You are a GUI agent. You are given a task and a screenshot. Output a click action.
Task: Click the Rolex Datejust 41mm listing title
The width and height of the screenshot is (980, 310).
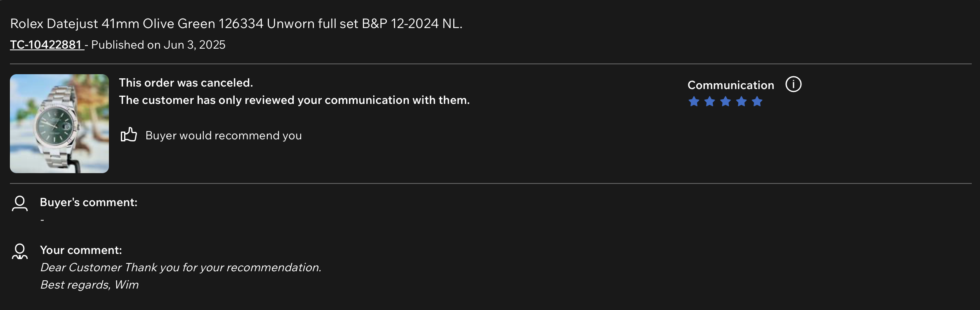click(236, 24)
